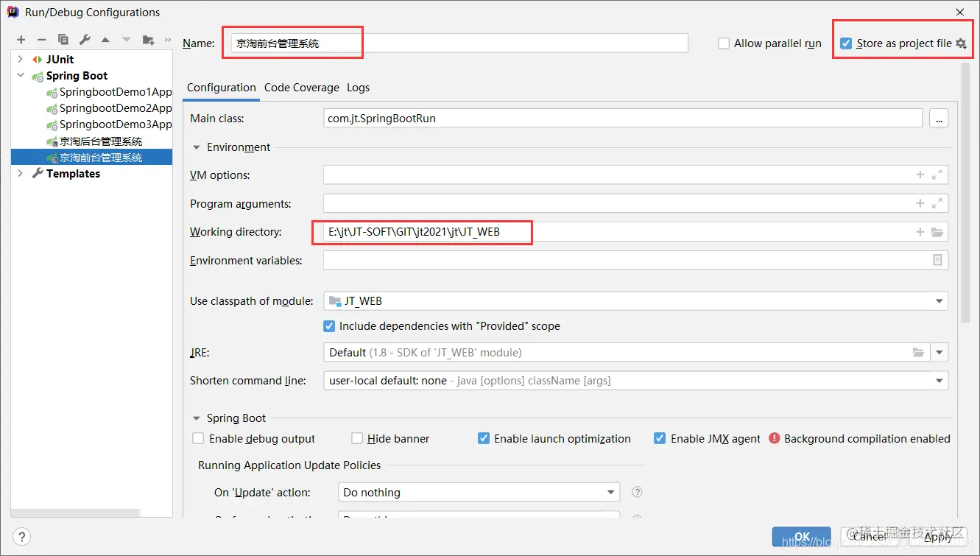Click the Background compilation warning icon

[x=775, y=438]
